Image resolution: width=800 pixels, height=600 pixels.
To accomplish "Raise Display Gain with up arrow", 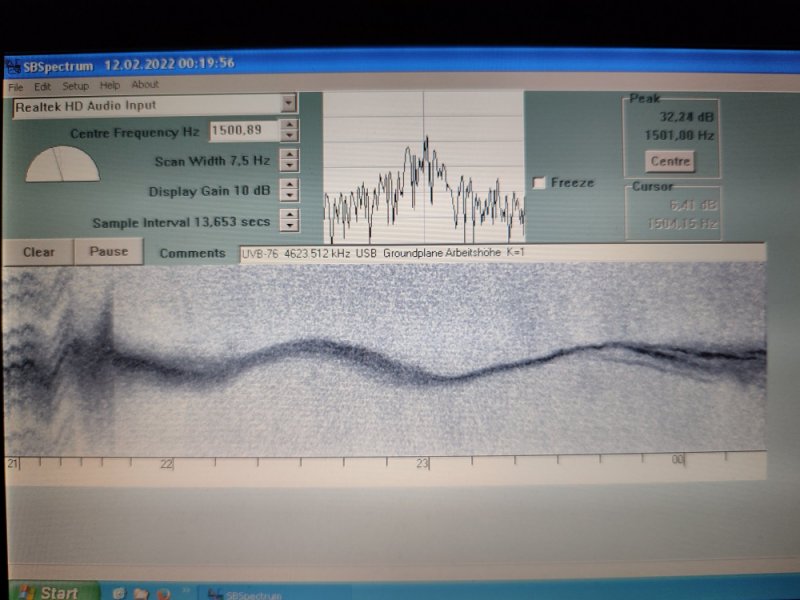I will (289, 185).
